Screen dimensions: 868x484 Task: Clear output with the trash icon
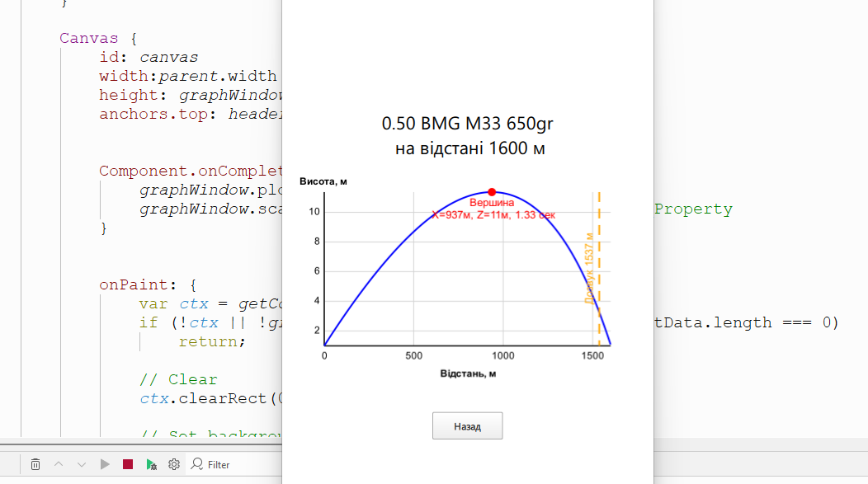pos(35,464)
